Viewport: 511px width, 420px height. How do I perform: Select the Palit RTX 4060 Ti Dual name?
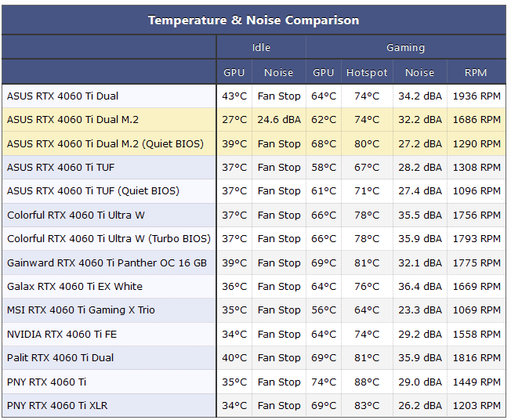pos(60,358)
